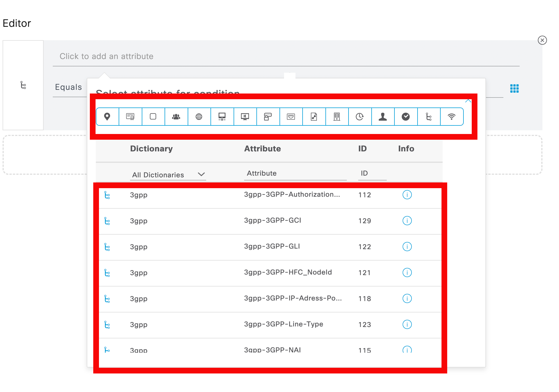Show info for 3gpp-3GPP-IP-Adress-Po attribute

click(x=407, y=298)
